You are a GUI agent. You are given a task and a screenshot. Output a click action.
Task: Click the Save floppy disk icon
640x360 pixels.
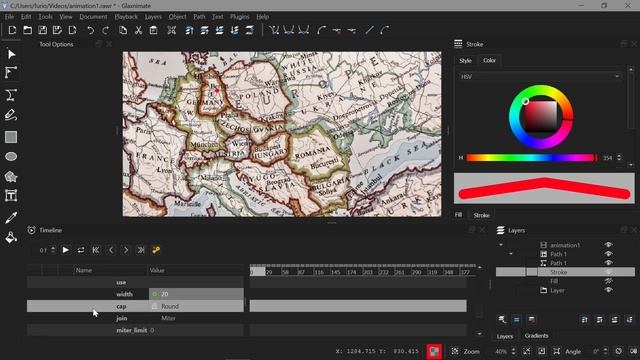(x=42, y=30)
